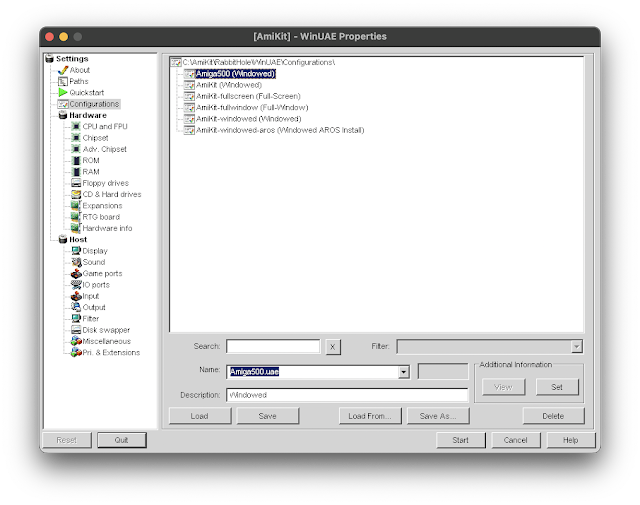Click the CPU and FPU chip icon
The image size is (640, 505).
point(76,127)
